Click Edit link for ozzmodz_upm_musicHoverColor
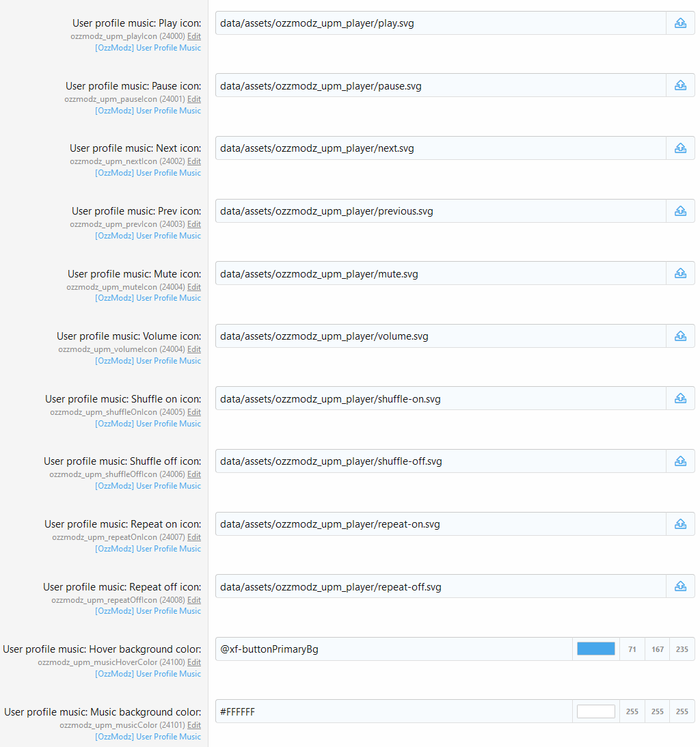700x747 pixels. click(194, 662)
